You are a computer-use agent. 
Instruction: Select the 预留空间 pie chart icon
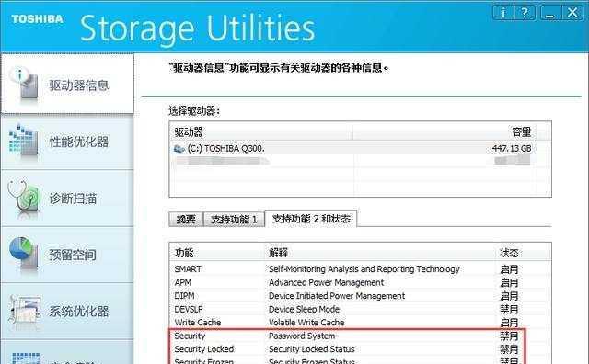click(x=23, y=254)
